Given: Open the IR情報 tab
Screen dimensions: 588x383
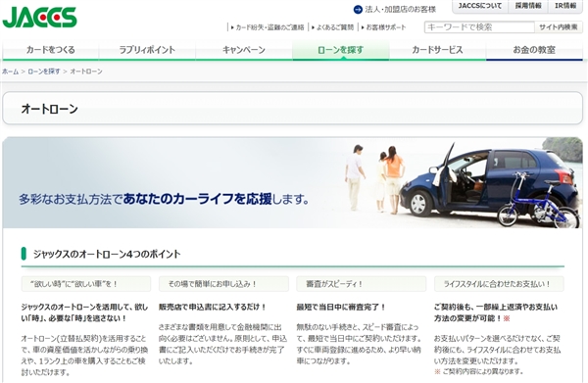Looking at the screenshot, I should 565,6.
